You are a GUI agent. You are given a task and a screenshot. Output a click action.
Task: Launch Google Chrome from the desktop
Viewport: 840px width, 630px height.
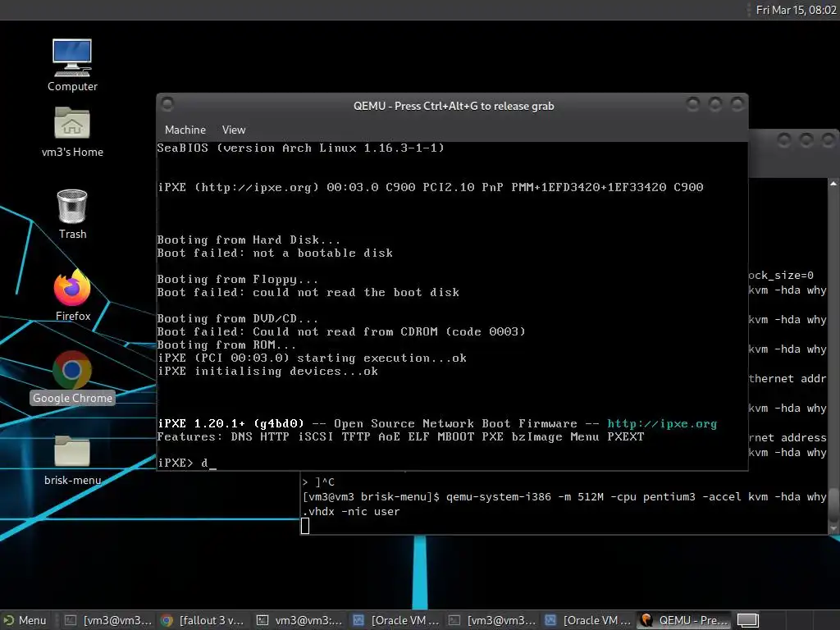point(72,377)
